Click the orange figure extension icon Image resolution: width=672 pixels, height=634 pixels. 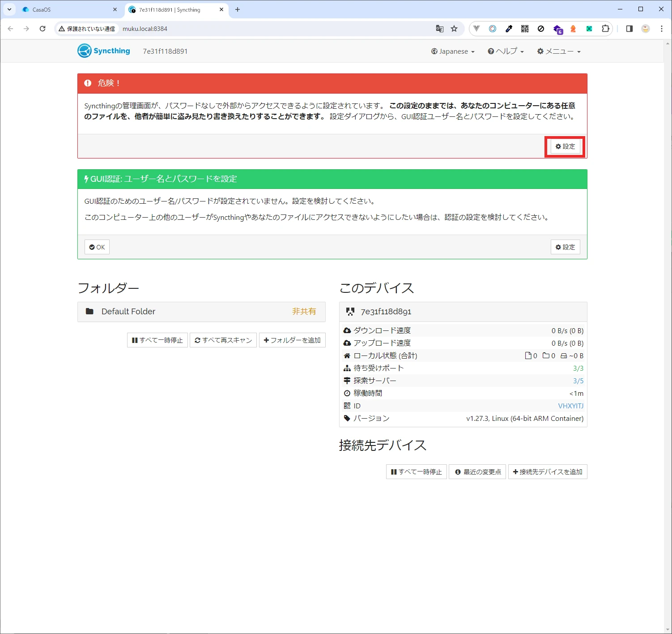[x=573, y=29]
